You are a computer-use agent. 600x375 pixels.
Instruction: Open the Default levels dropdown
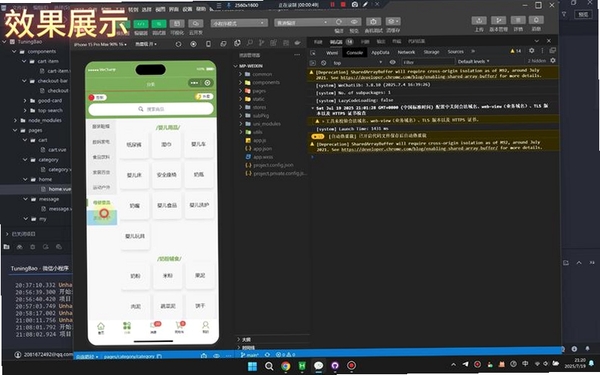[x=473, y=61]
